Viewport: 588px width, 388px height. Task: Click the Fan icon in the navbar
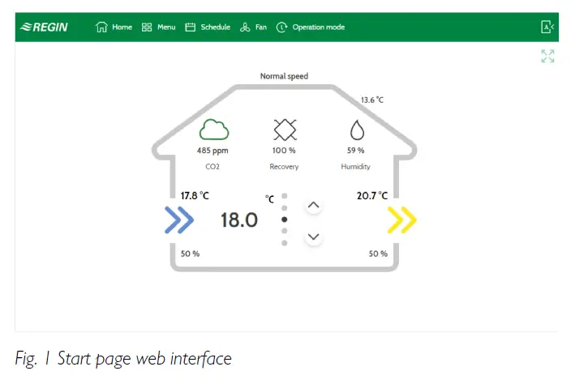point(245,27)
